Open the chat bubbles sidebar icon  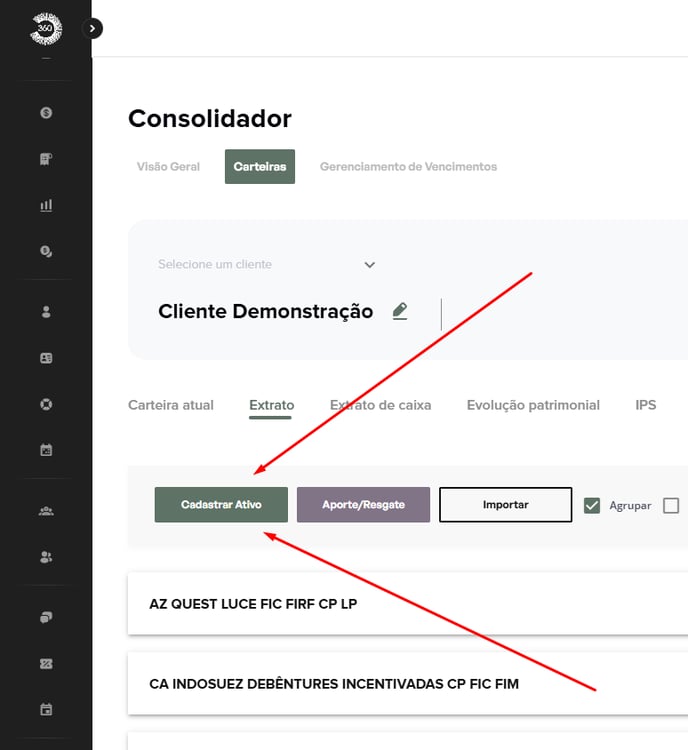tap(46, 617)
